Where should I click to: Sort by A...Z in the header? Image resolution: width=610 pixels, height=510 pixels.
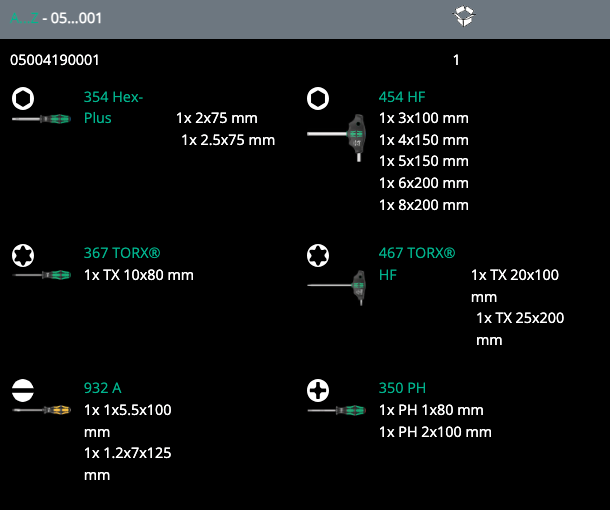23,18
